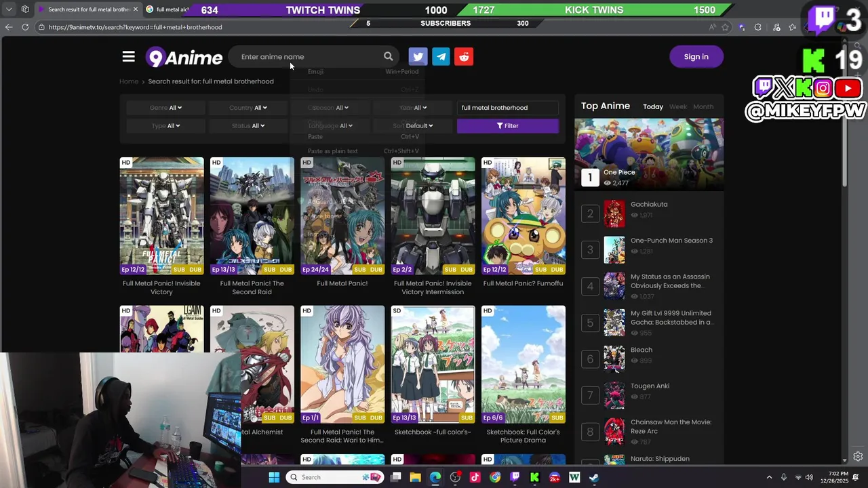Expand the Type filter dropdown
The height and width of the screenshot is (488, 868).
click(166, 126)
